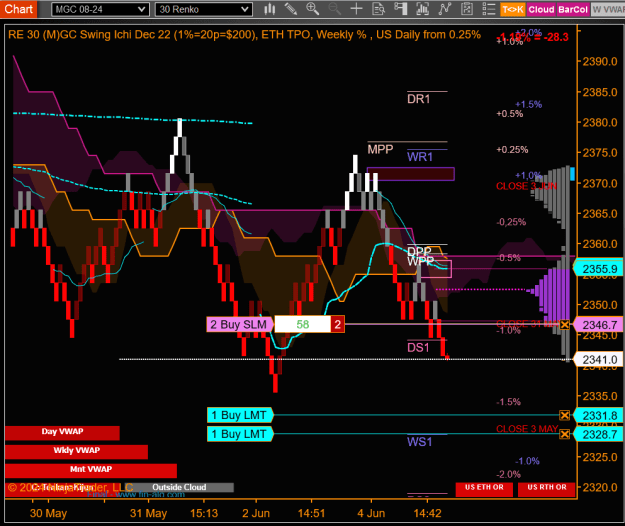
Task: Click the zoom out magnifier icon
Action: coord(334,9)
